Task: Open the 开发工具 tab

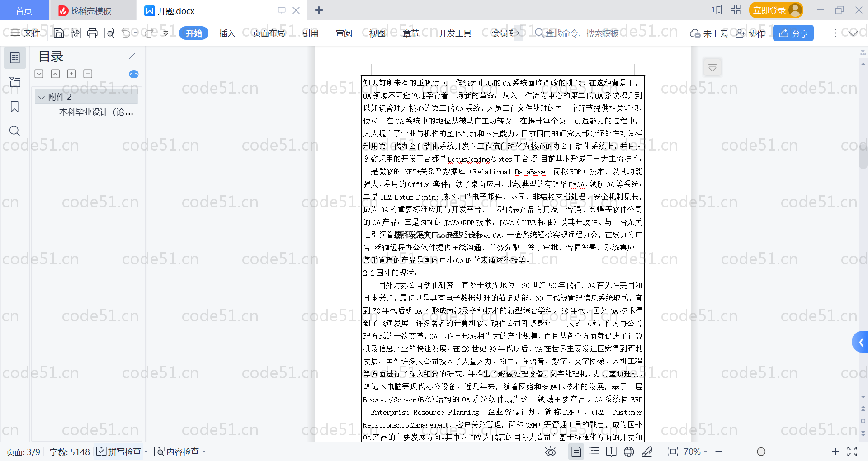Action: (455, 33)
